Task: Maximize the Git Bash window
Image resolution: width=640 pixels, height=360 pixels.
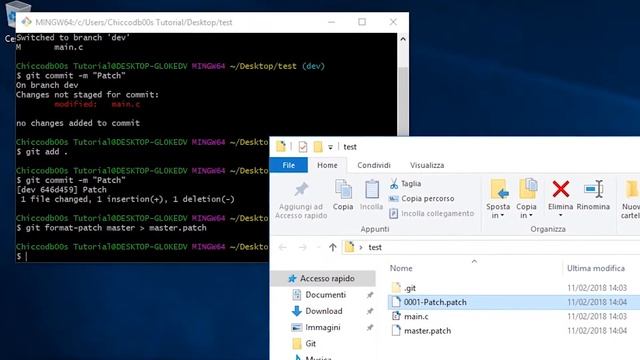Action: tap(362, 22)
